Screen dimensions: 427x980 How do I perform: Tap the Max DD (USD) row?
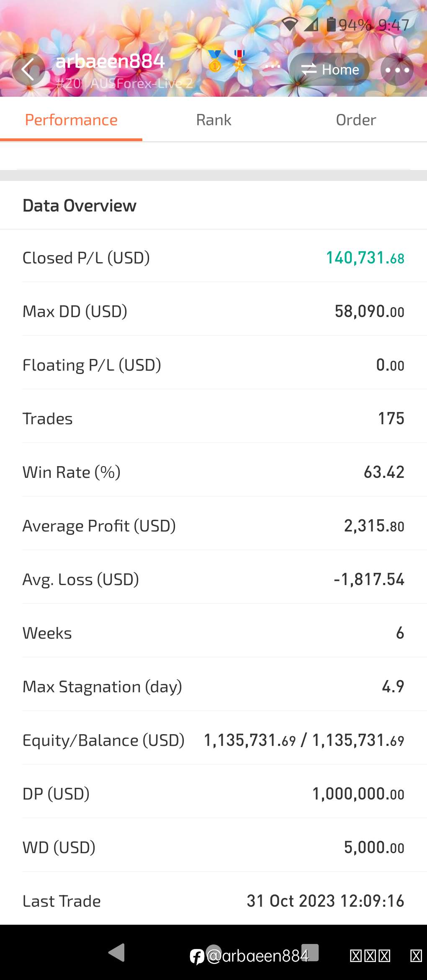(213, 312)
